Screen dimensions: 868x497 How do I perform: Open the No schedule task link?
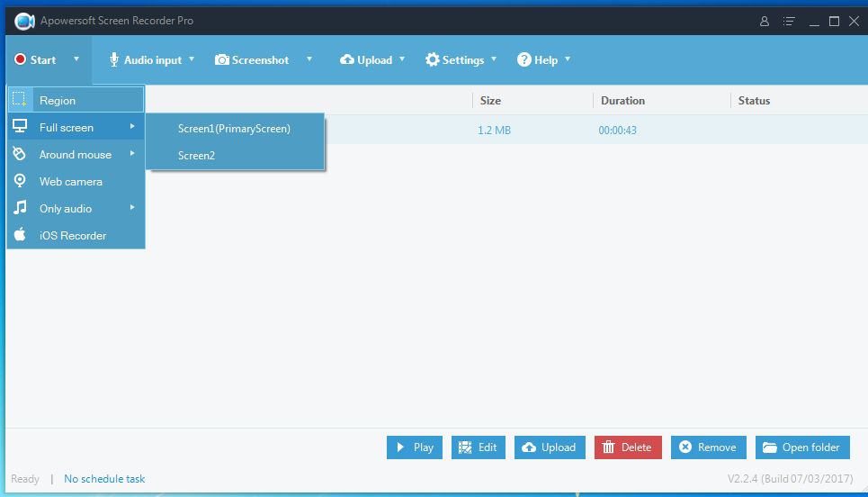tap(104, 479)
